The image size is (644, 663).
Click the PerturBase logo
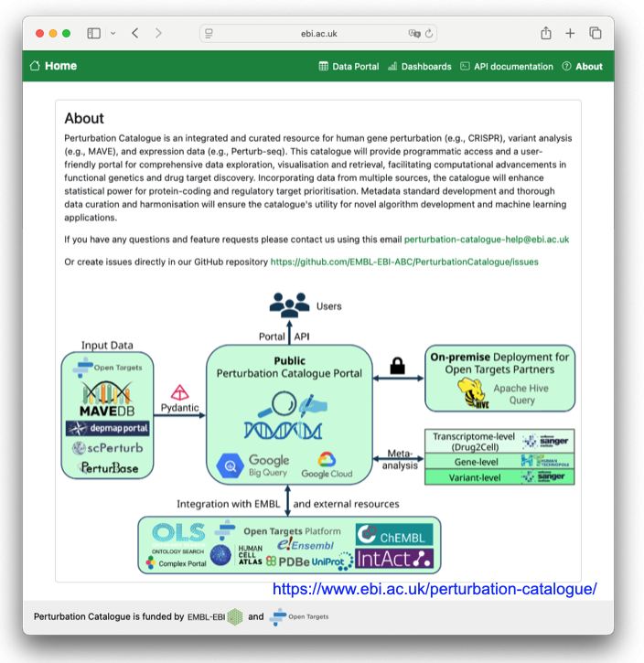[x=108, y=467]
